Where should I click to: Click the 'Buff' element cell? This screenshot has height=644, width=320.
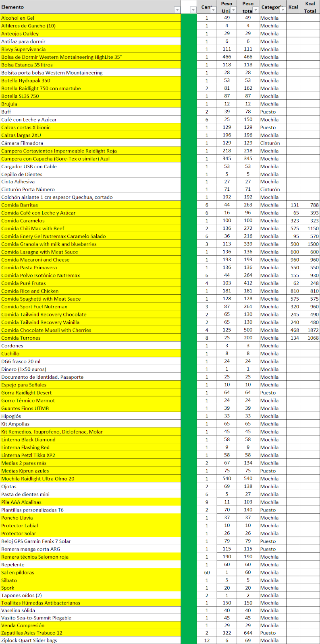90,111
